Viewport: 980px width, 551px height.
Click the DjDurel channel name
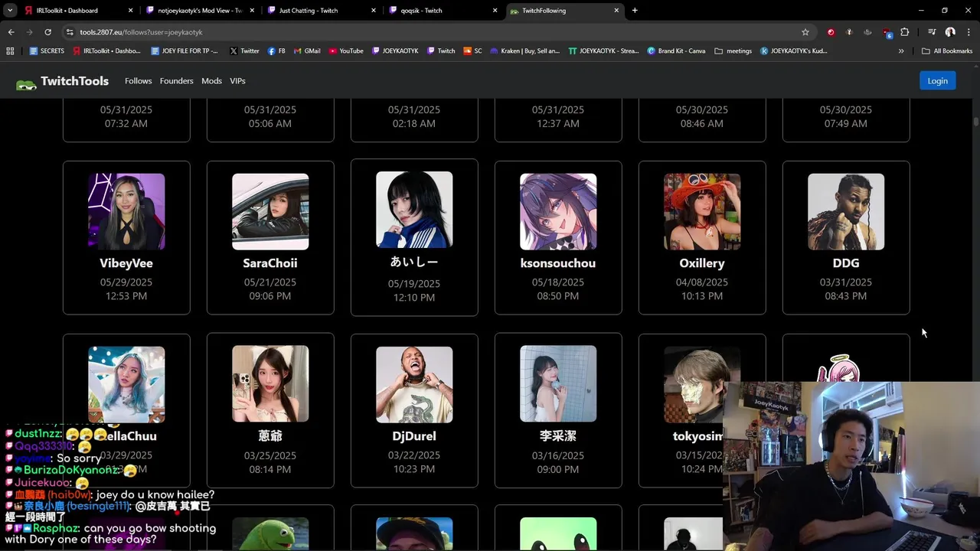(414, 436)
